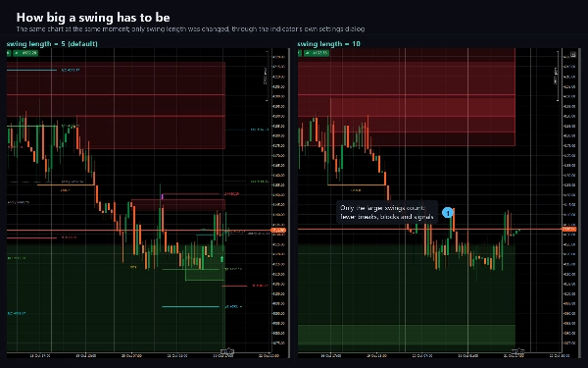Viewport: 588px width, 368px height.
Task: Click scroll-to-latest icon on right chart's time axis
Action: (x=517, y=352)
